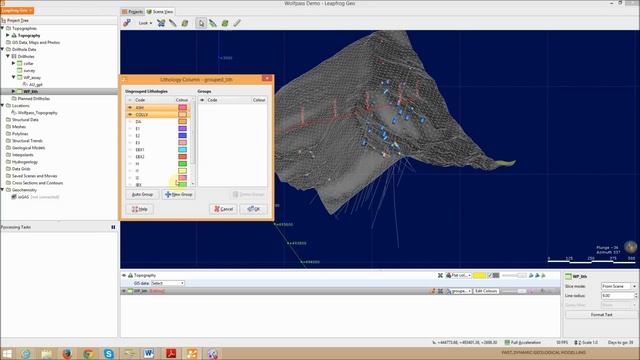
Task: Open the Slice mode From Scene dropdown
Action: pos(619,287)
